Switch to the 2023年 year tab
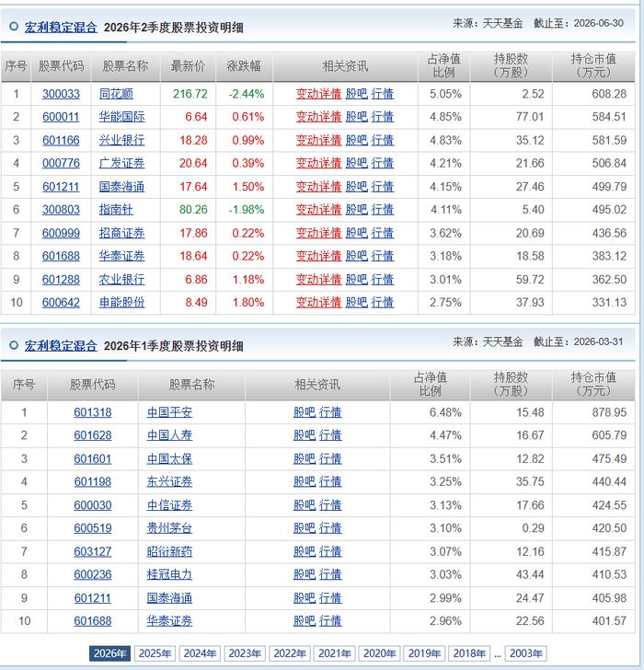644x670 pixels. (245, 653)
